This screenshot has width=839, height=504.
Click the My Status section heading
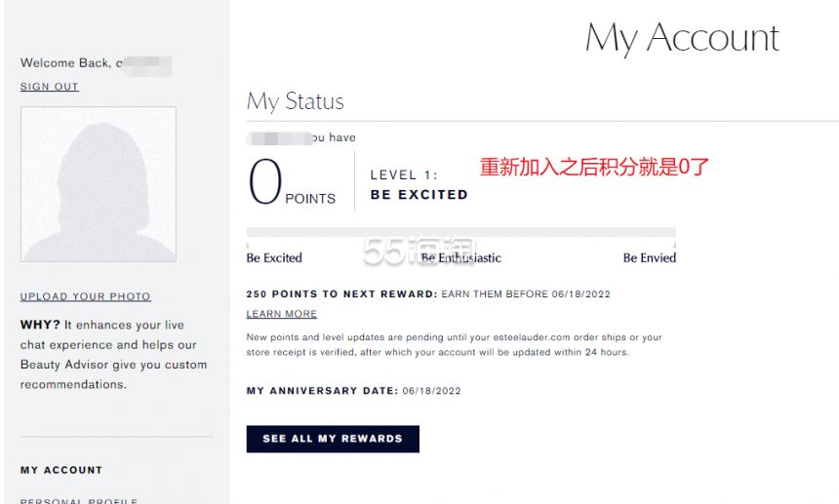tap(296, 101)
